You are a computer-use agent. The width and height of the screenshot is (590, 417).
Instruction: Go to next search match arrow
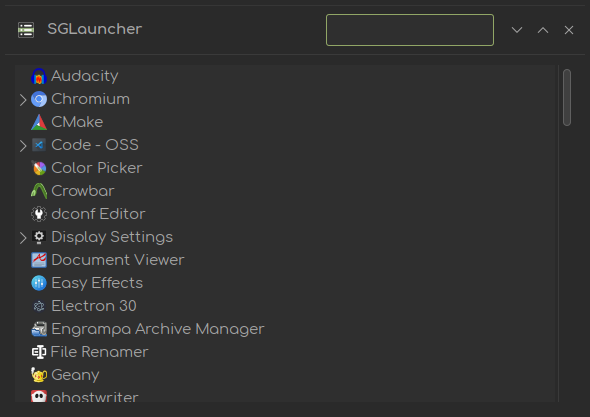click(517, 30)
